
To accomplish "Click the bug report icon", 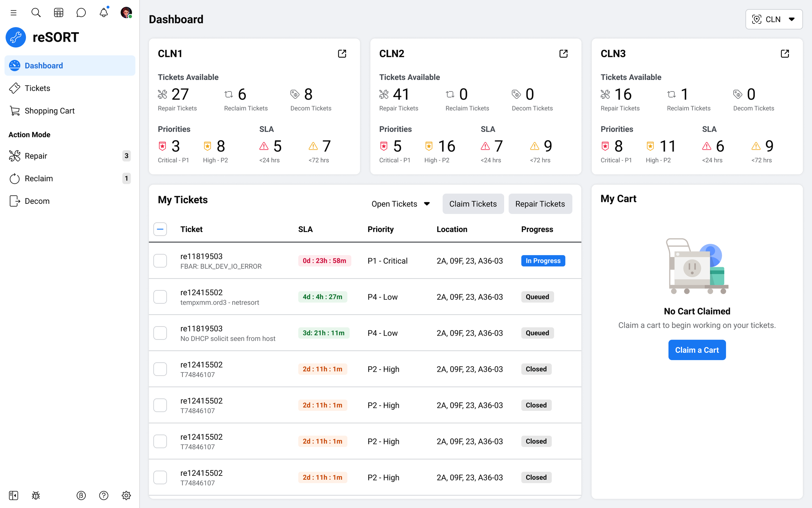I will tap(36, 495).
